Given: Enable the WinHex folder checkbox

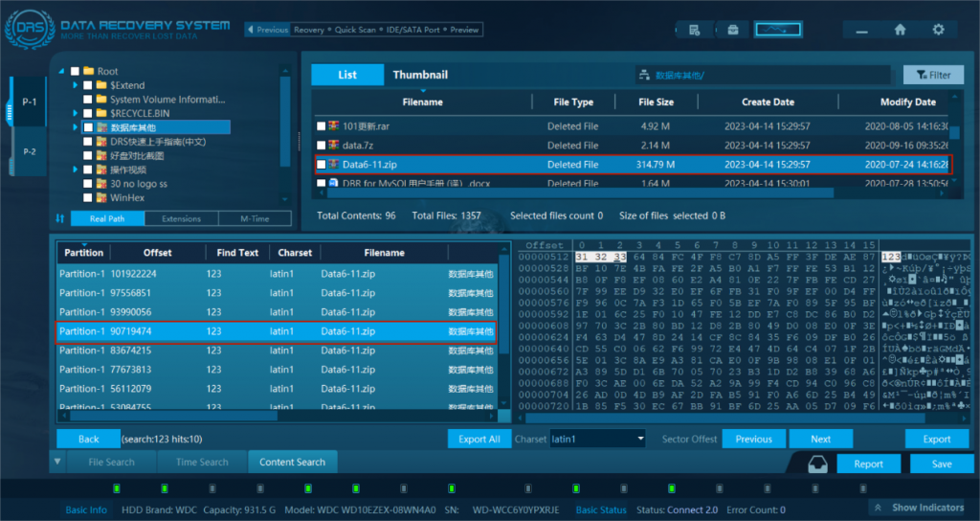Looking at the screenshot, I should pos(88,197).
